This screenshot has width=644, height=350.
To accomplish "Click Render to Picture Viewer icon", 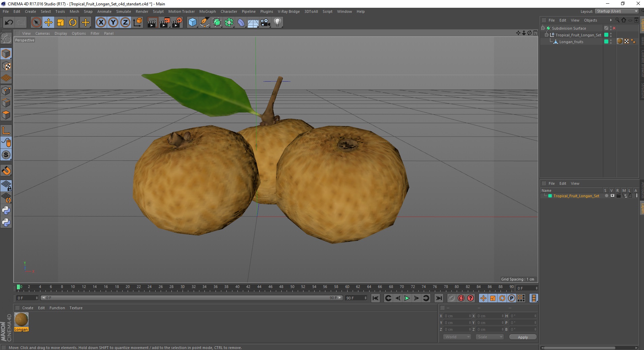I will coord(165,23).
